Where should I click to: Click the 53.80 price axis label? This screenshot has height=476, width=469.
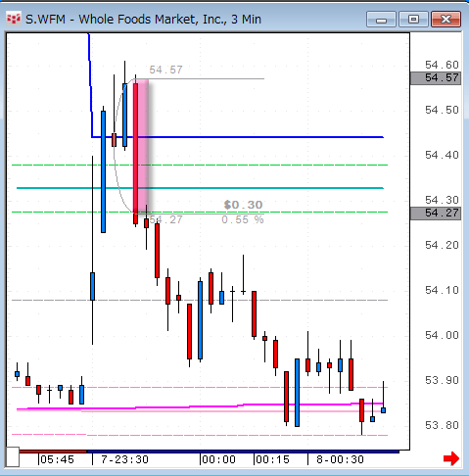coord(442,425)
